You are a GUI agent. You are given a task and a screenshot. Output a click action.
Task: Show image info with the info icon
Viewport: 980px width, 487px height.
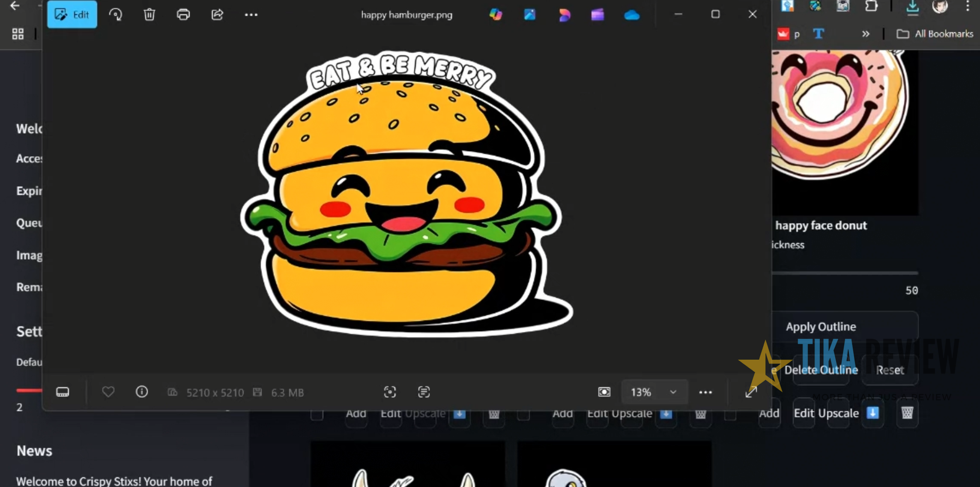click(141, 392)
